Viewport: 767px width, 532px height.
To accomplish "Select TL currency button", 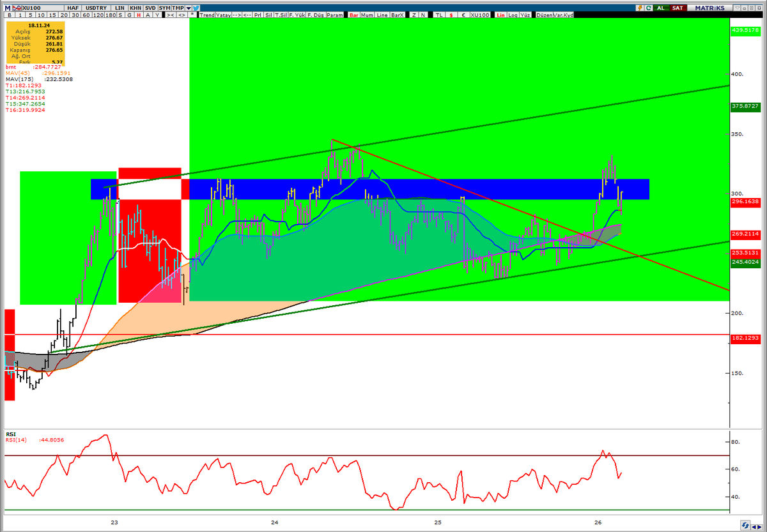I will click(439, 15).
